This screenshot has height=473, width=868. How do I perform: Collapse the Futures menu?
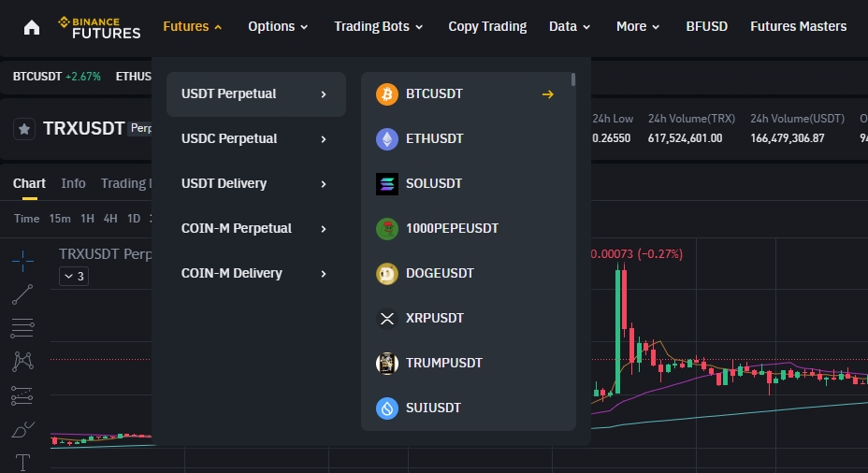(x=192, y=26)
